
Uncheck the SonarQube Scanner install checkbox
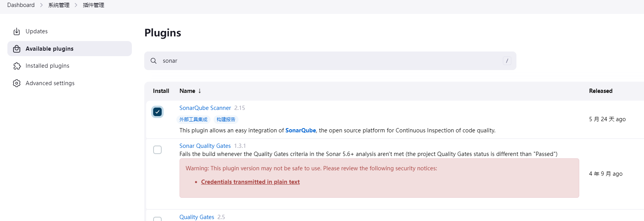coord(157,112)
